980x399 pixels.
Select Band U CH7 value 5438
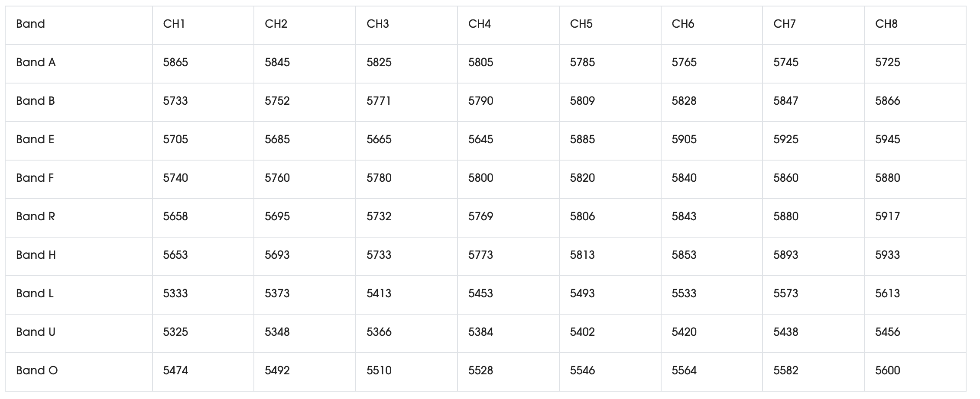click(x=785, y=332)
